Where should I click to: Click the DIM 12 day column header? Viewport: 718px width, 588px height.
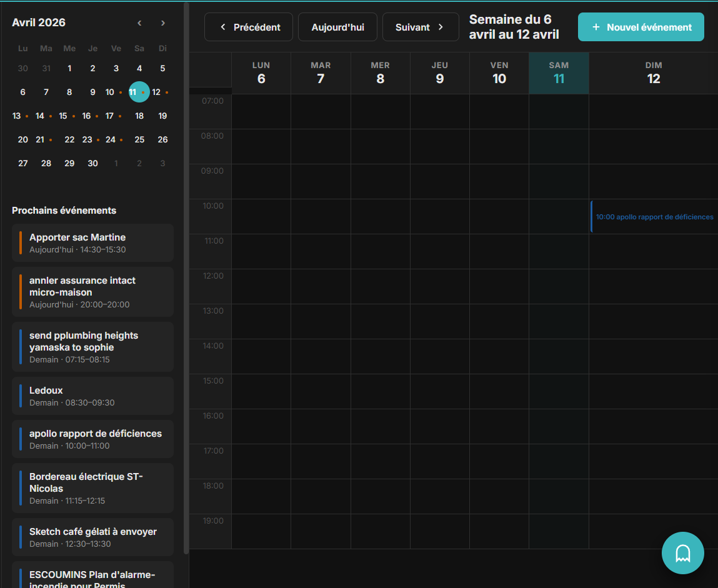pyautogui.click(x=653, y=73)
